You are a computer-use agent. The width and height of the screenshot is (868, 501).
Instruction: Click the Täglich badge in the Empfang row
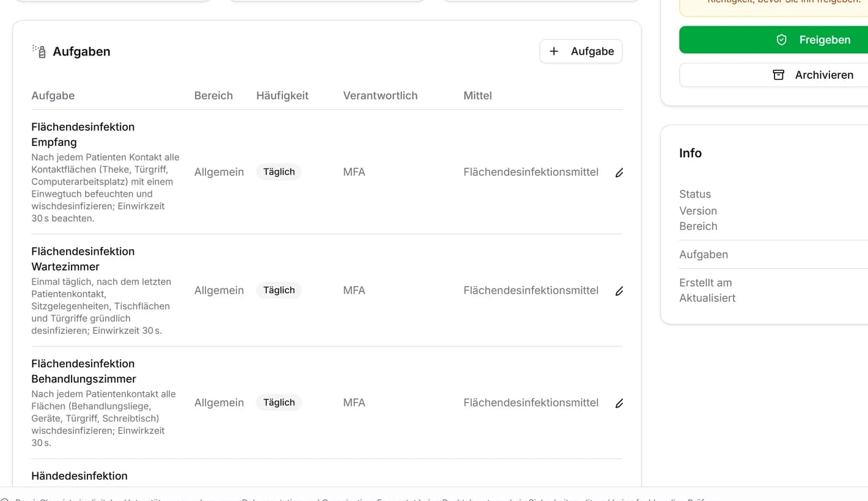[x=279, y=172]
